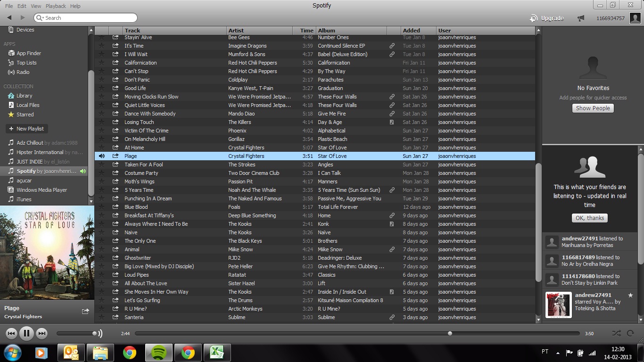Click the Star Of Love album cover

(x=47, y=253)
